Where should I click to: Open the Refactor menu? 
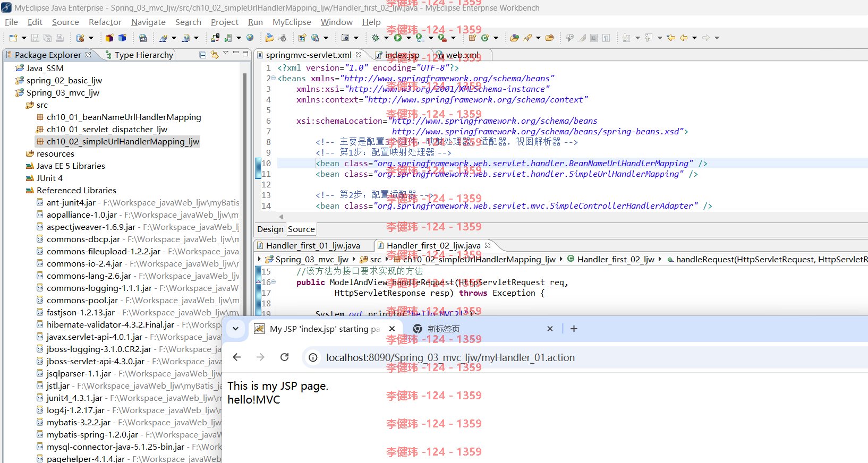105,22
